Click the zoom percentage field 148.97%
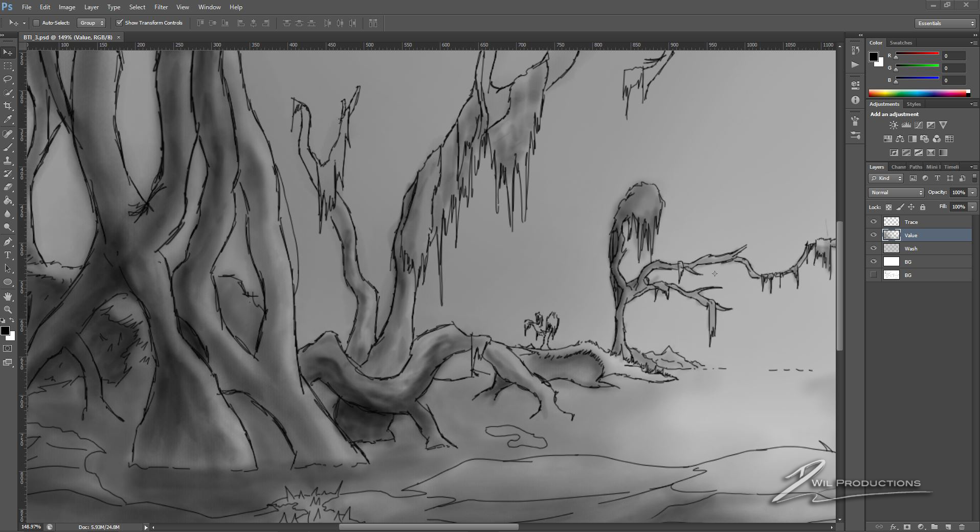The image size is (980, 532). (31, 527)
